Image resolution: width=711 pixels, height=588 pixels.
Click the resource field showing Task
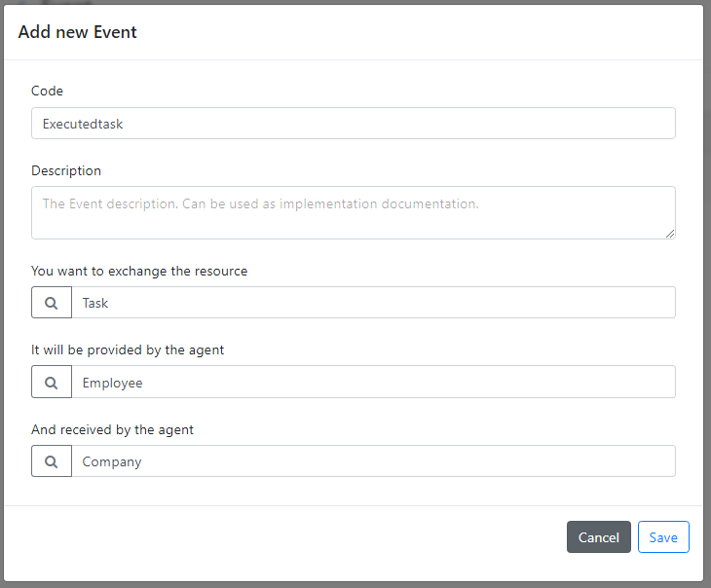pyautogui.click(x=374, y=303)
